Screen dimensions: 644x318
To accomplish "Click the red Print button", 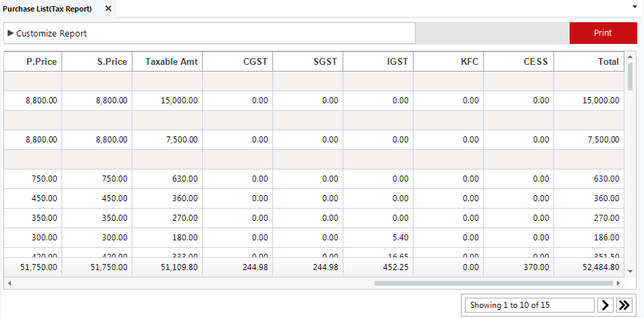I will pos(603,33).
